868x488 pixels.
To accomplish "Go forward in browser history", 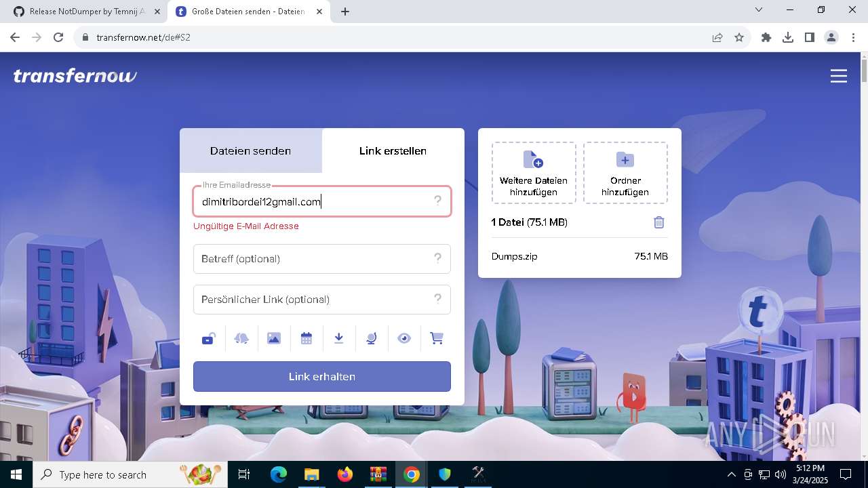I will point(37,37).
